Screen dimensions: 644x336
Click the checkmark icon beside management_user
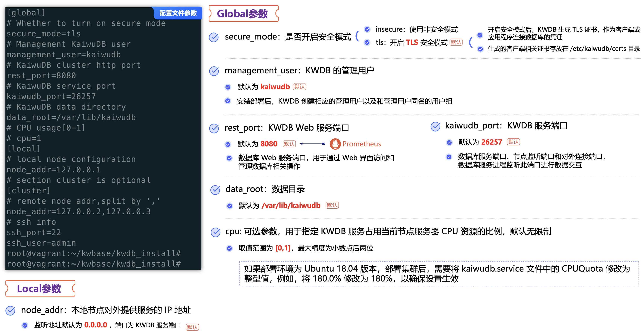click(x=214, y=71)
